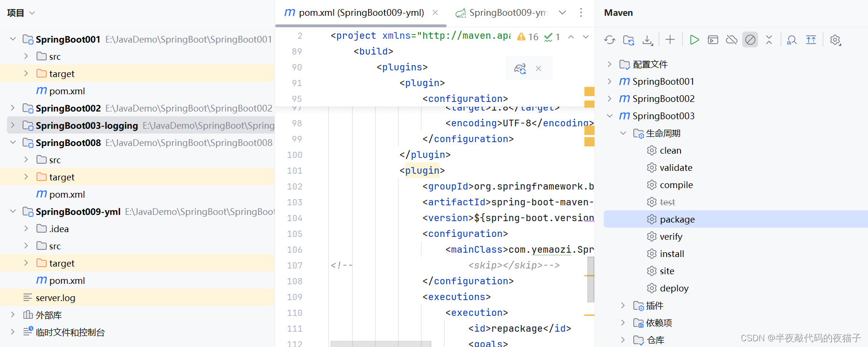This screenshot has height=347, width=868.
Task: Expand 临时文件和控制台 node
Action: (x=13, y=332)
